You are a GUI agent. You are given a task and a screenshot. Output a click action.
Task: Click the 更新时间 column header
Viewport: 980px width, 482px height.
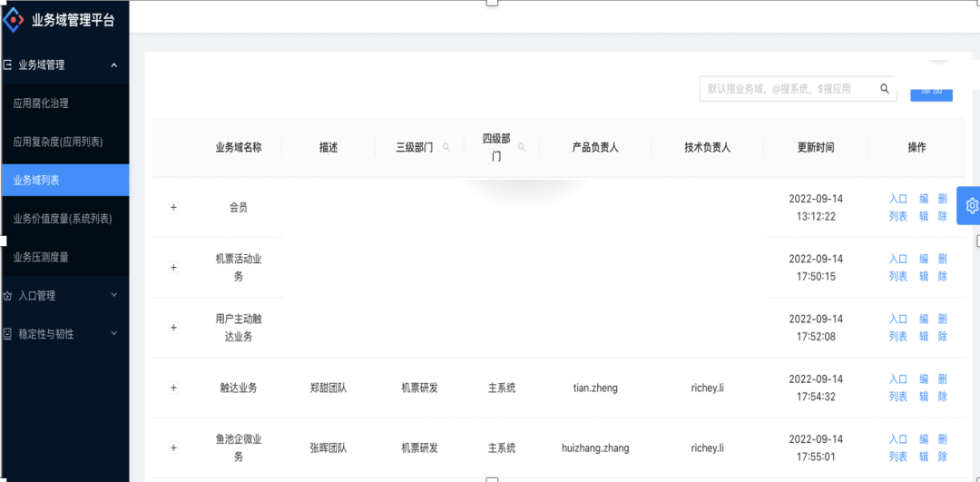pyautogui.click(x=816, y=148)
